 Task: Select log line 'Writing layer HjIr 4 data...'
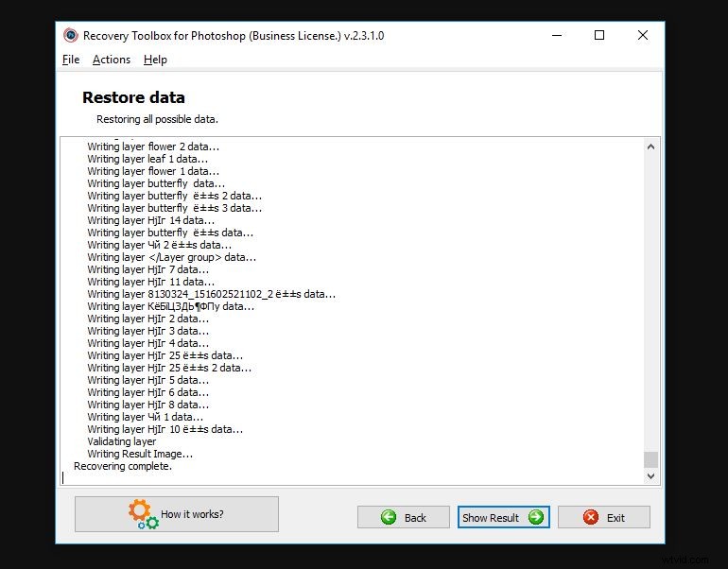coord(148,343)
